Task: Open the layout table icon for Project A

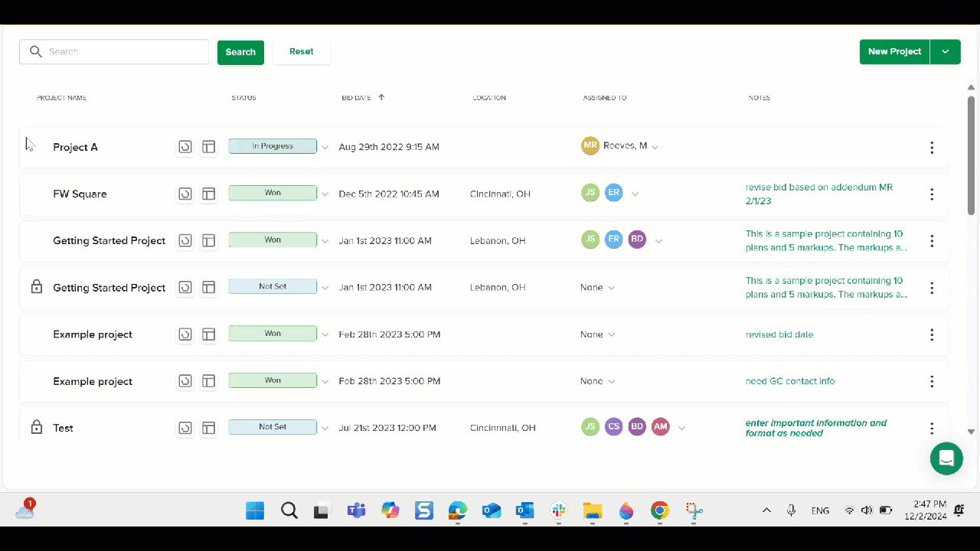Action: (x=208, y=147)
